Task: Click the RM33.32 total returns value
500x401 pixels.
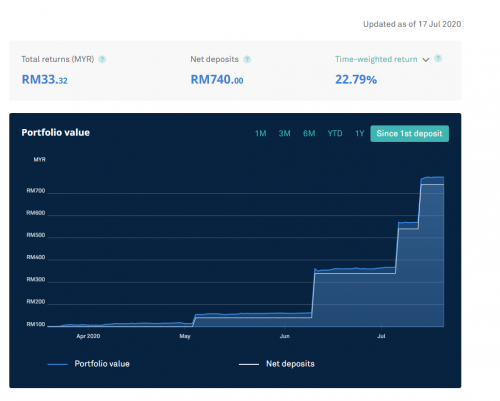Action: [45, 80]
